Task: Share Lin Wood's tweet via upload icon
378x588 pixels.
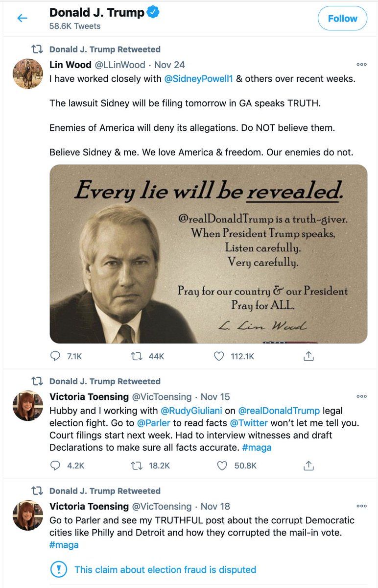Action: coord(308,356)
